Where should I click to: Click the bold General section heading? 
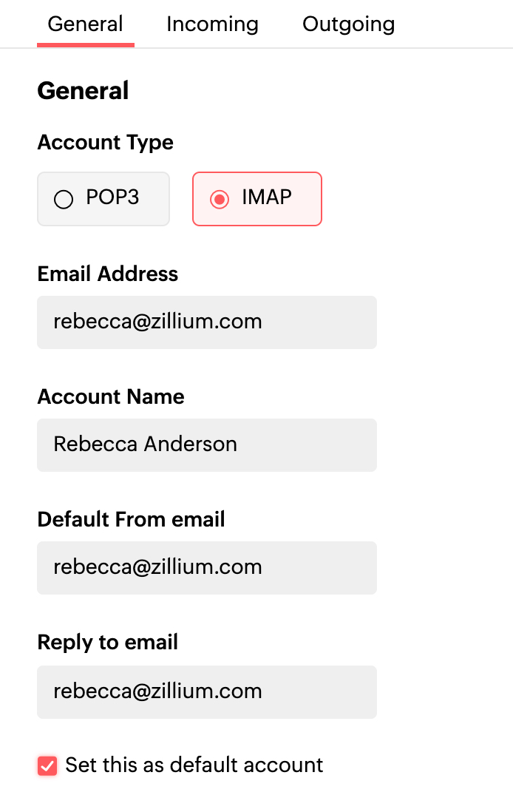83,91
